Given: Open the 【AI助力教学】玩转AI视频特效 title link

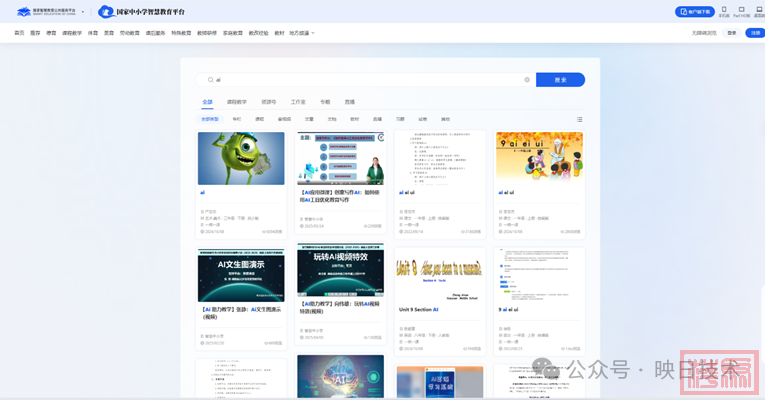Looking at the screenshot, I should [x=340, y=307].
